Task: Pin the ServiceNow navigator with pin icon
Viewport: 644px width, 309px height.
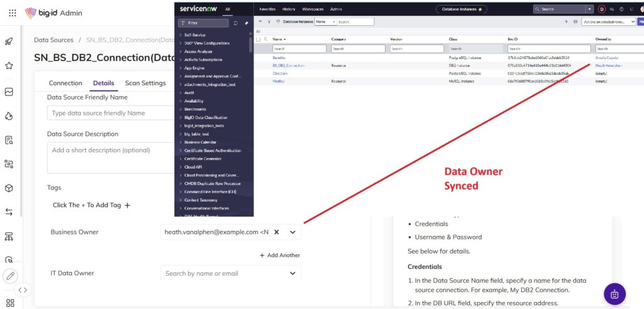Action: pos(247,23)
